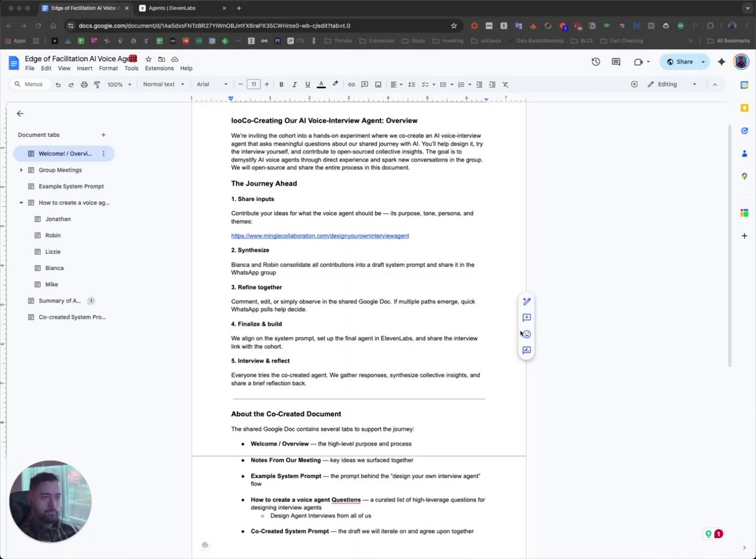The image size is (756, 559).
Task: Star the document title
Action: pyautogui.click(x=148, y=59)
